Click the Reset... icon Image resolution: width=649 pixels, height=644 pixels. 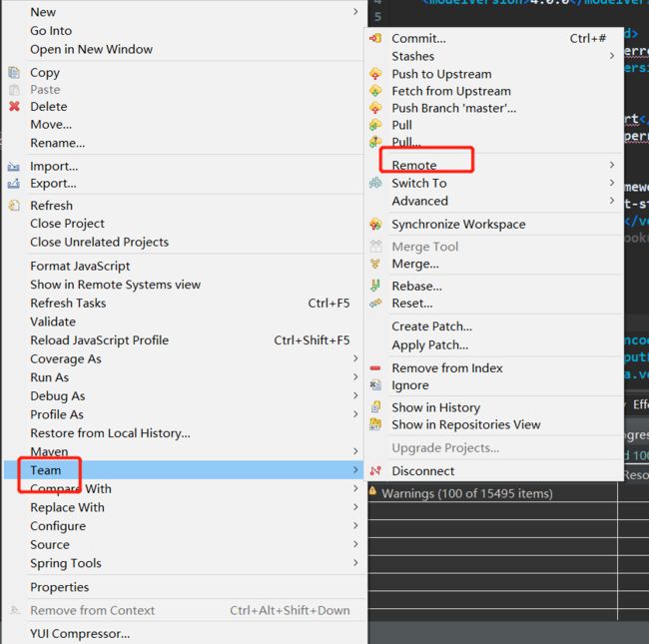point(375,304)
